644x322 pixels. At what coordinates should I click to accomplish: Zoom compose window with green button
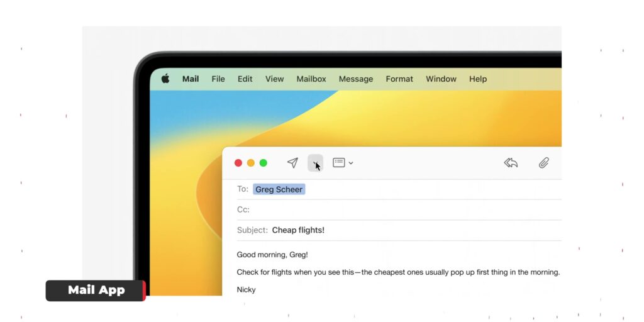(264, 163)
